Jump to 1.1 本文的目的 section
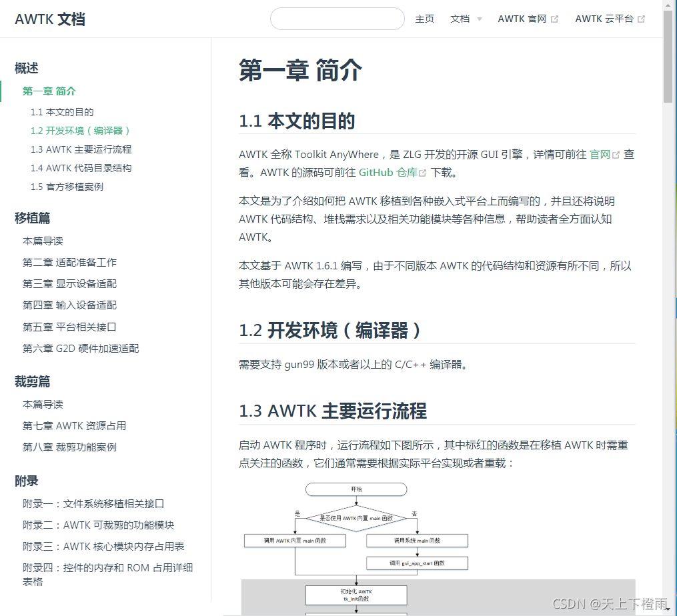 pos(62,112)
